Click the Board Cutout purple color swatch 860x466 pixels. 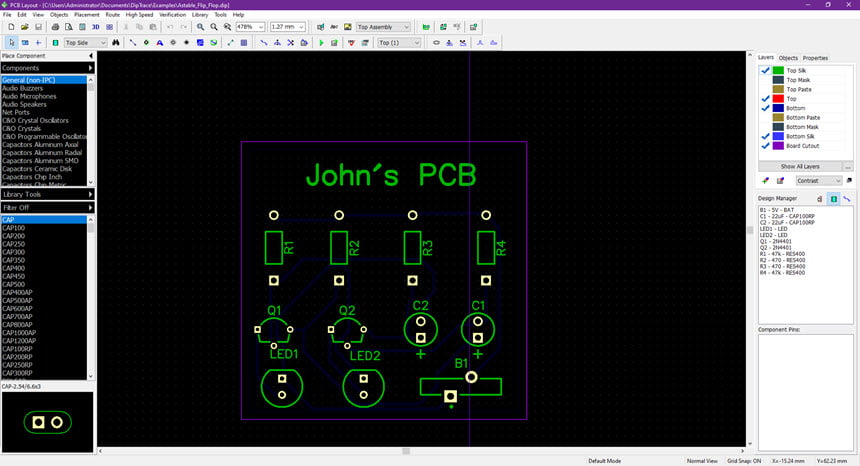[x=778, y=146]
